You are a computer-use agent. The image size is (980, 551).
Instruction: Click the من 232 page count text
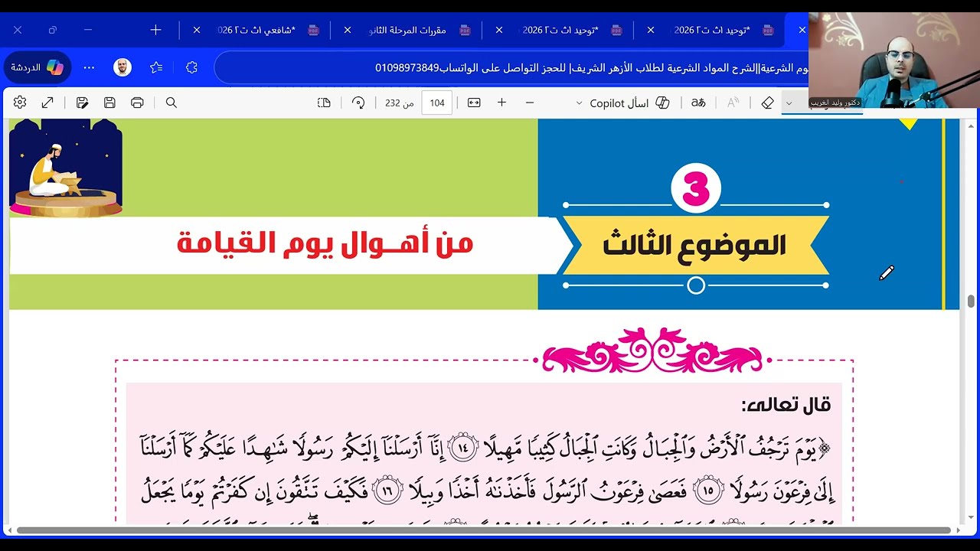399,103
